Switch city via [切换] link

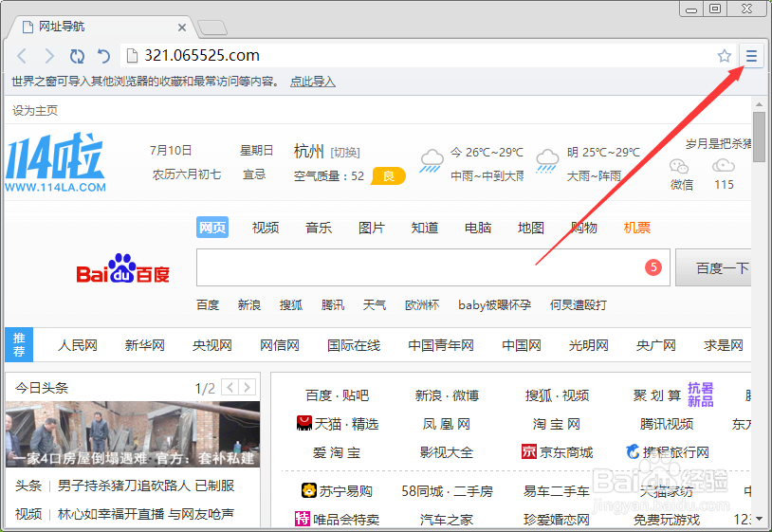[345, 153]
